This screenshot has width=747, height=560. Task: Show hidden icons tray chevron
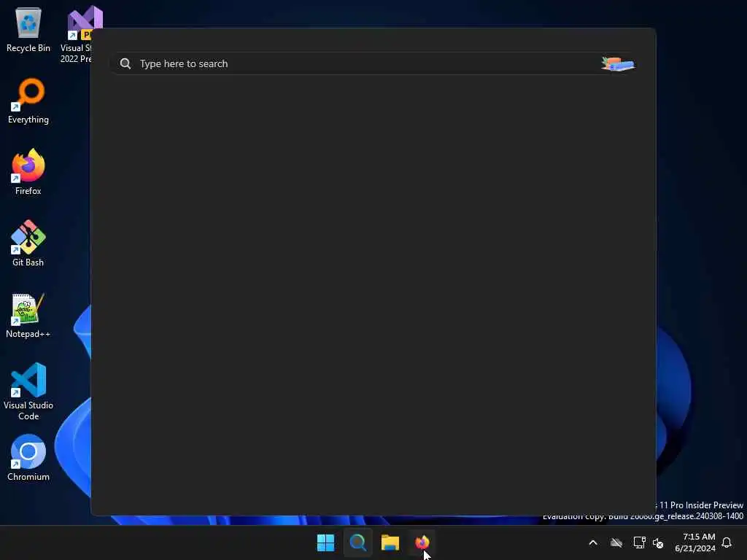593,542
